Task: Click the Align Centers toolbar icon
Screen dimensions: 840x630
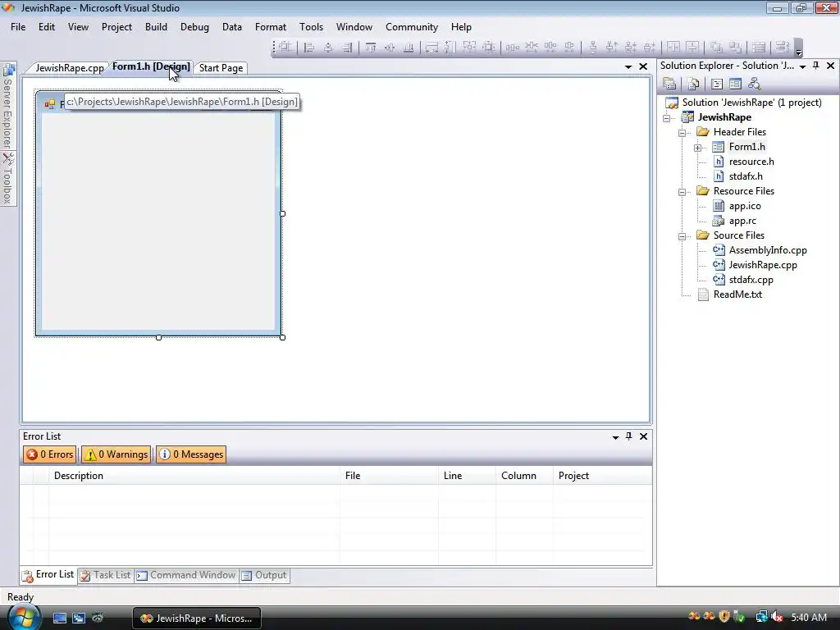Action: [328, 48]
